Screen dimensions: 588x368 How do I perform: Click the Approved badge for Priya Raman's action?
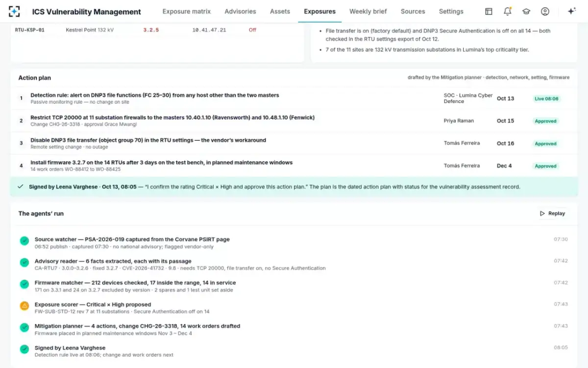(x=545, y=121)
